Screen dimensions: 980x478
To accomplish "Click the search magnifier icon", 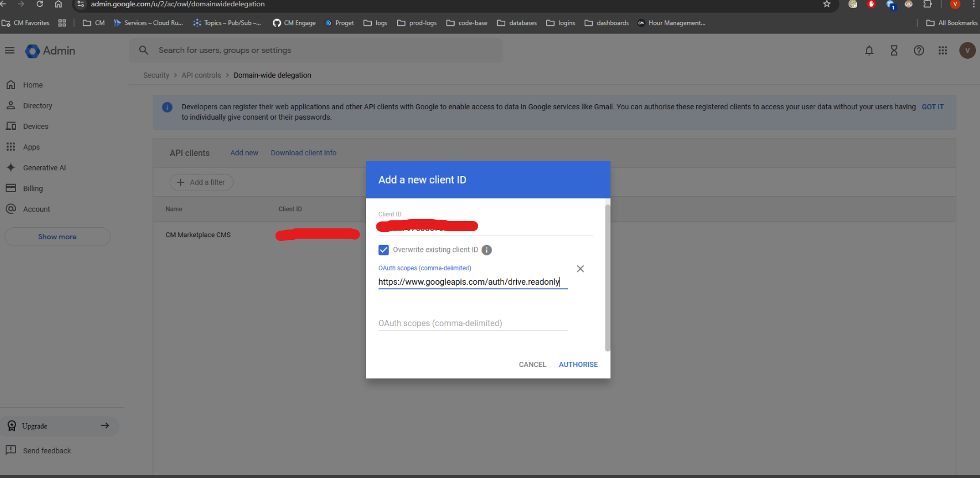I will pos(144,51).
